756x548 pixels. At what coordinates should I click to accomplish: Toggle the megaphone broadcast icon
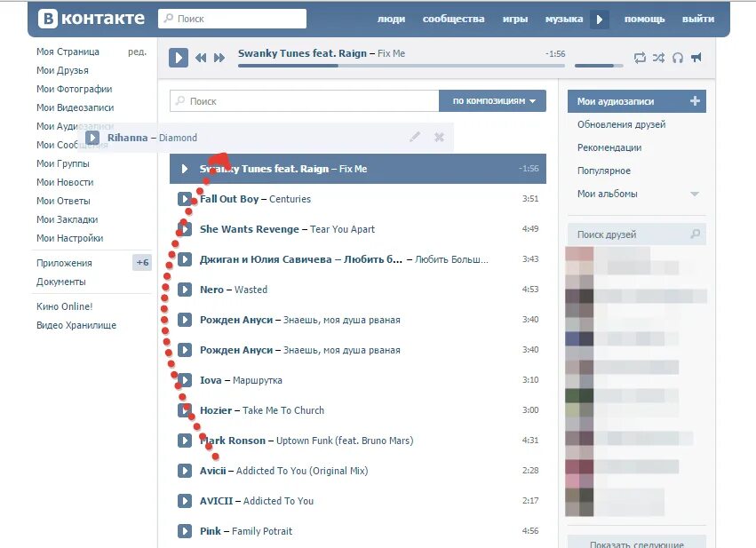[696, 58]
